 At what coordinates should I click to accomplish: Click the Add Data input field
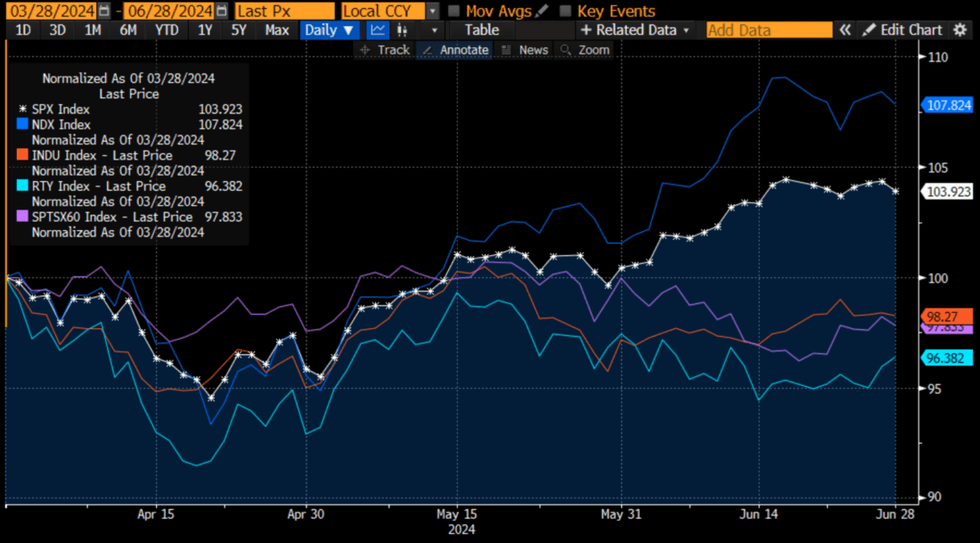click(768, 29)
